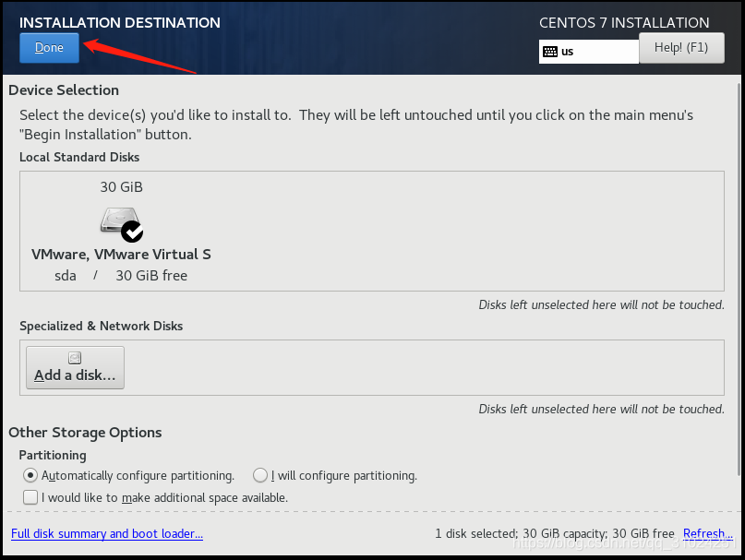Click the Partitioning label
Image resolution: width=745 pixels, height=560 pixels.
click(x=53, y=456)
